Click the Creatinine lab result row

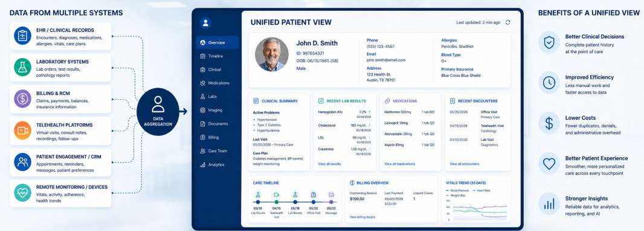point(344,151)
